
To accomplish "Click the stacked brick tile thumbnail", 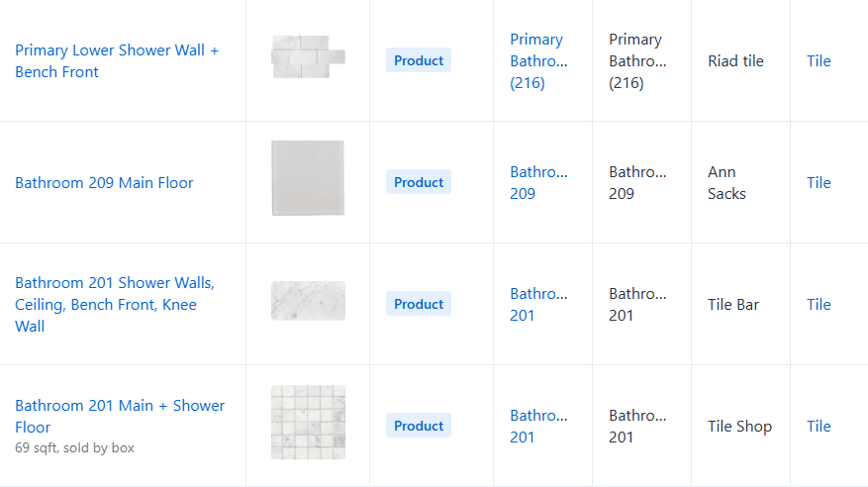I will coord(308,56).
